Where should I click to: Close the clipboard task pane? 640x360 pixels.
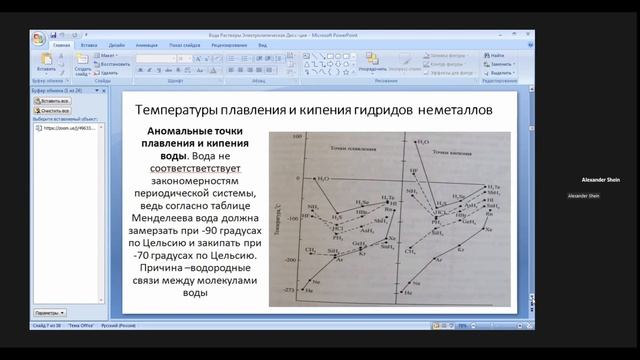click(104, 91)
